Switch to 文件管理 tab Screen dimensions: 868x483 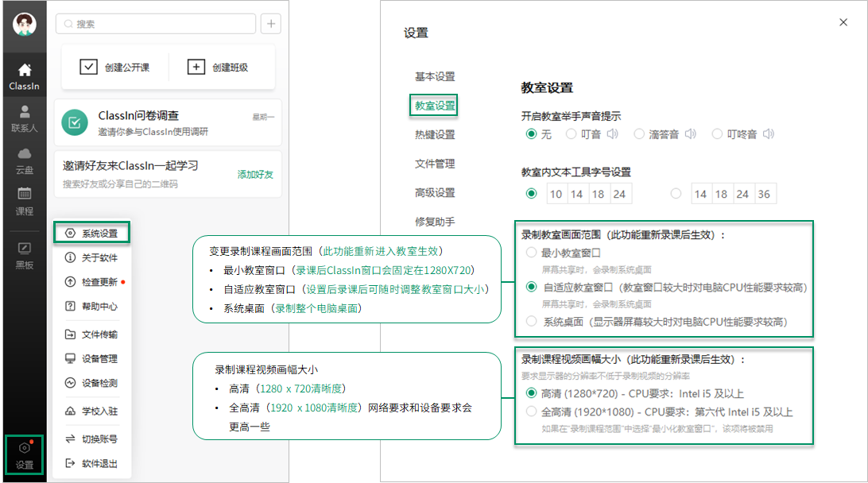[x=435, y=164]
